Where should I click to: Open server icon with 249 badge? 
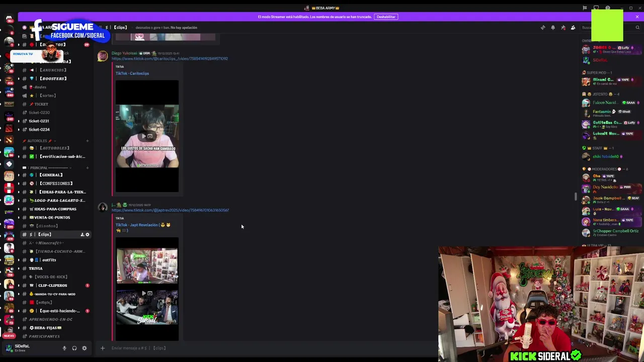(x=9, y=116)
